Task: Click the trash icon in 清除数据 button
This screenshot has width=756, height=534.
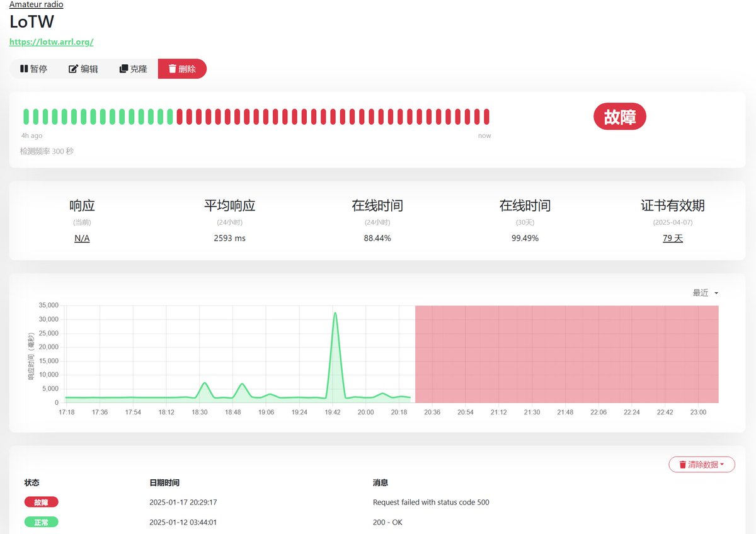Action: coord(682,465)
